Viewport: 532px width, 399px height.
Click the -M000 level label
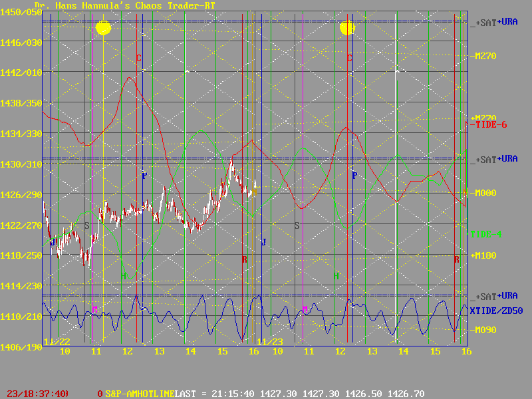tap(483, 193)
